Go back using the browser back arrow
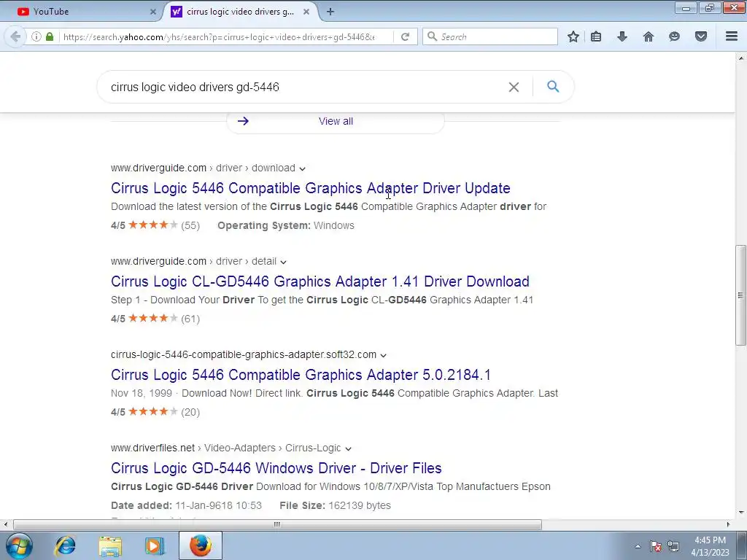 [x=15, y=36]
